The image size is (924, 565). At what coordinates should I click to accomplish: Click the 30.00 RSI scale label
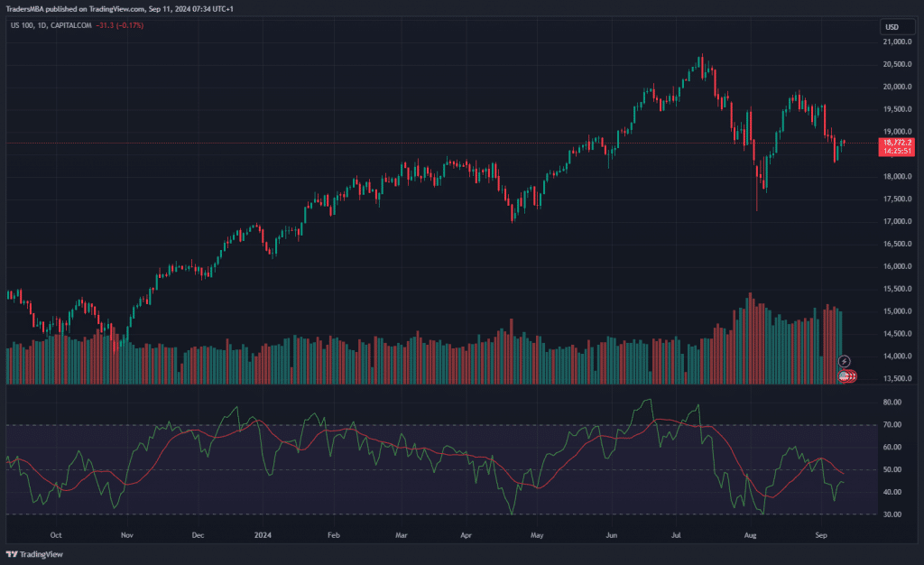pyautogui.click(x=893, y=514)
